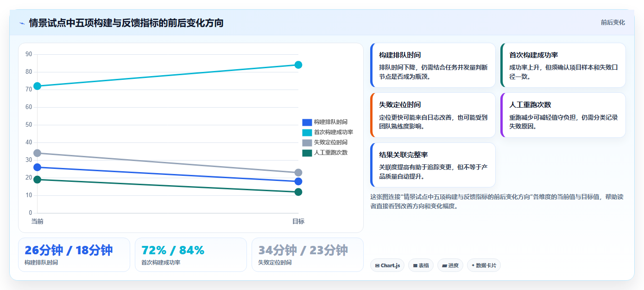644x290 pixels.
Task: Click the dashboard title heading text
Action: [126, 23]
